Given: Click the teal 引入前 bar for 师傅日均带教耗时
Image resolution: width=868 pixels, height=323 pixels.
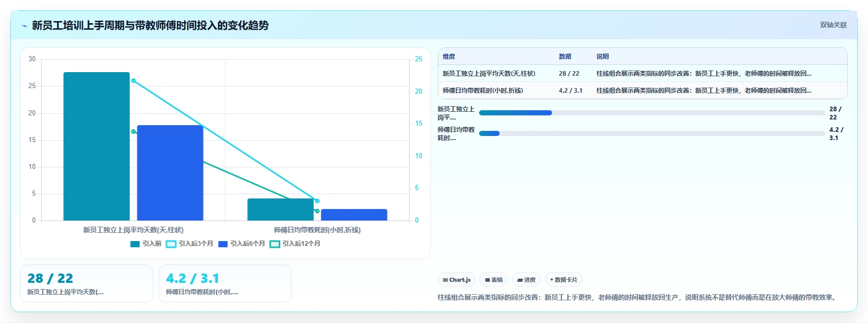Looking at the screenshot, I should [280, 210].
